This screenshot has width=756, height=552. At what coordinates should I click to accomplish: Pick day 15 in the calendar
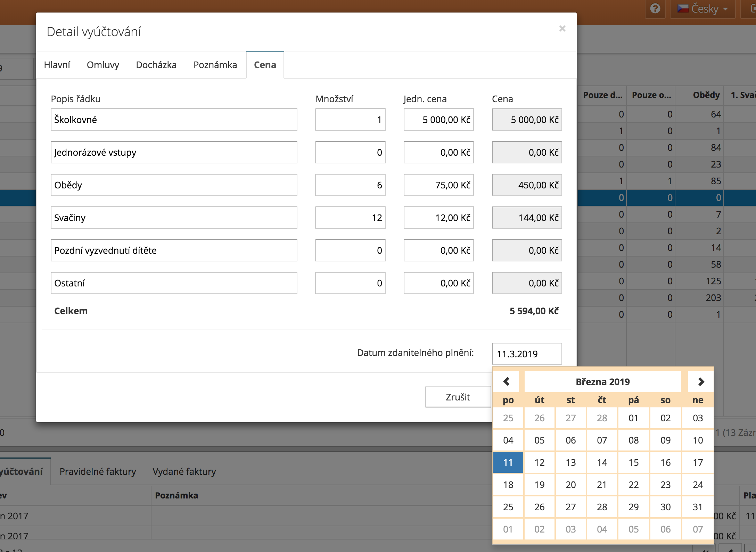633,462
